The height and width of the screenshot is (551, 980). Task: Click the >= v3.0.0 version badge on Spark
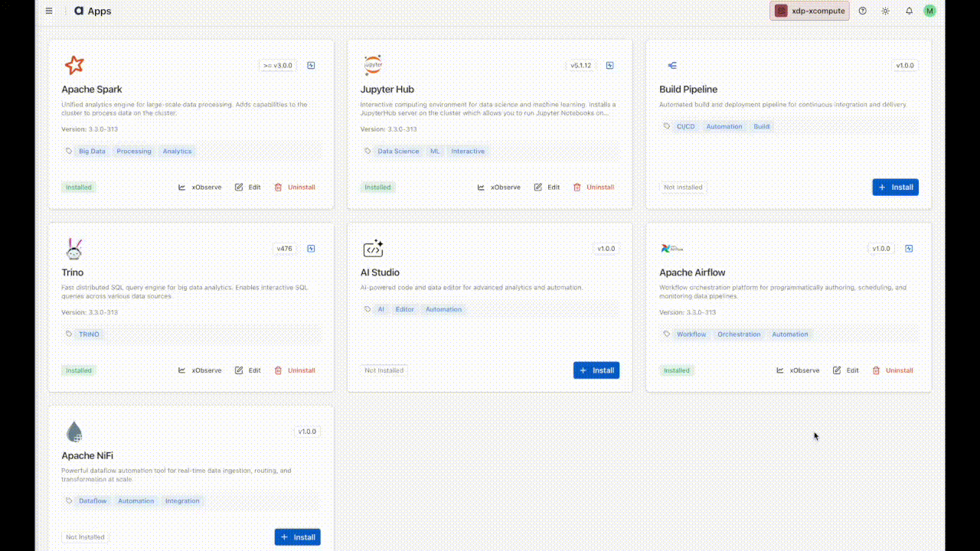click(x=278, y=66)
